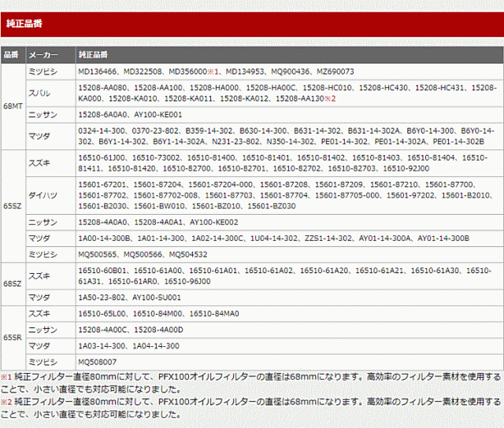
Task: Click マツダ maker cell in the 65SZ group
Action: coord(50,238)
